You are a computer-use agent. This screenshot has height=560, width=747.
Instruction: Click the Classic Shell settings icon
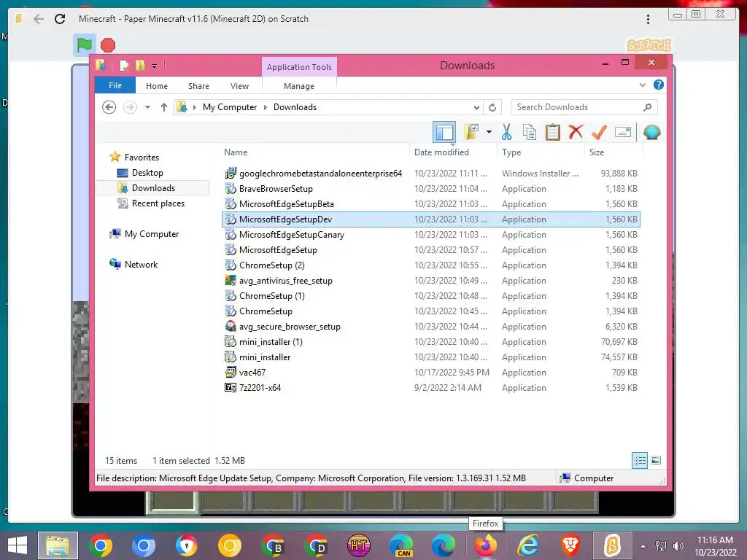point(651,132)
